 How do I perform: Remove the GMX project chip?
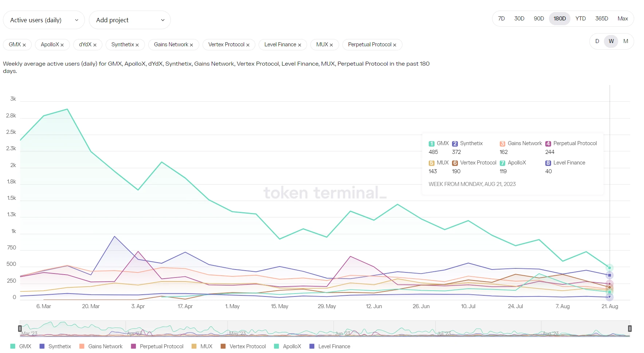[x=24, y=45]
